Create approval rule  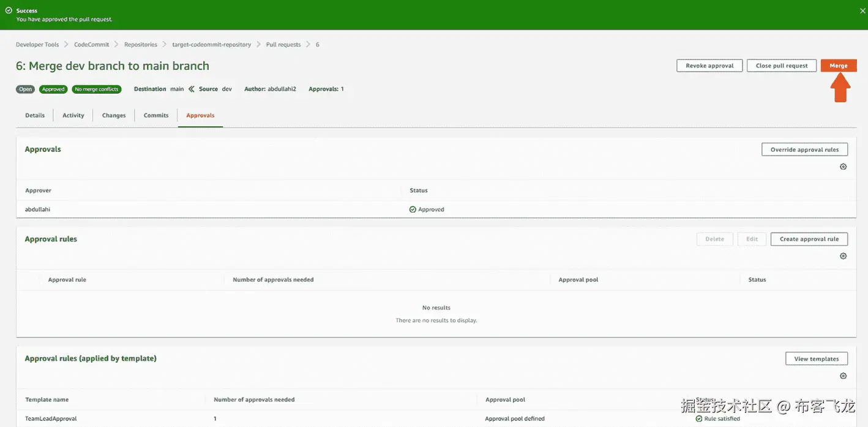click(809, 239)
